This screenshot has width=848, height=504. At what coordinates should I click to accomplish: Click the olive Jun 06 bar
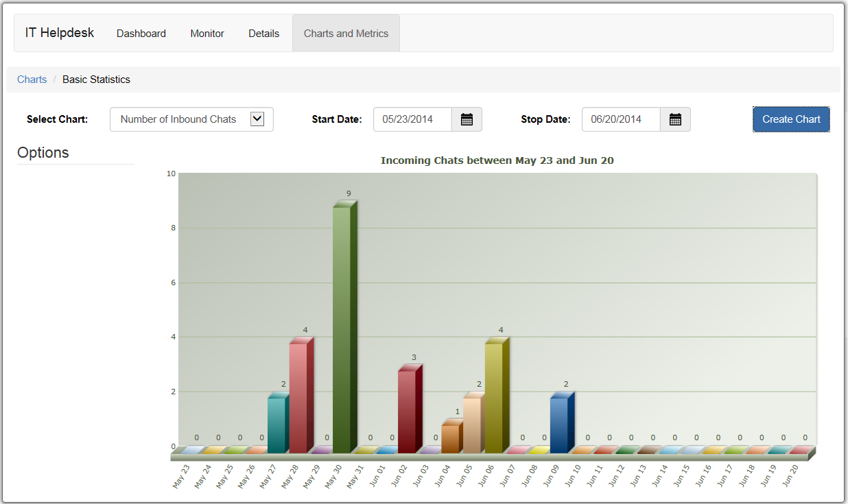(x=497, y=396)
